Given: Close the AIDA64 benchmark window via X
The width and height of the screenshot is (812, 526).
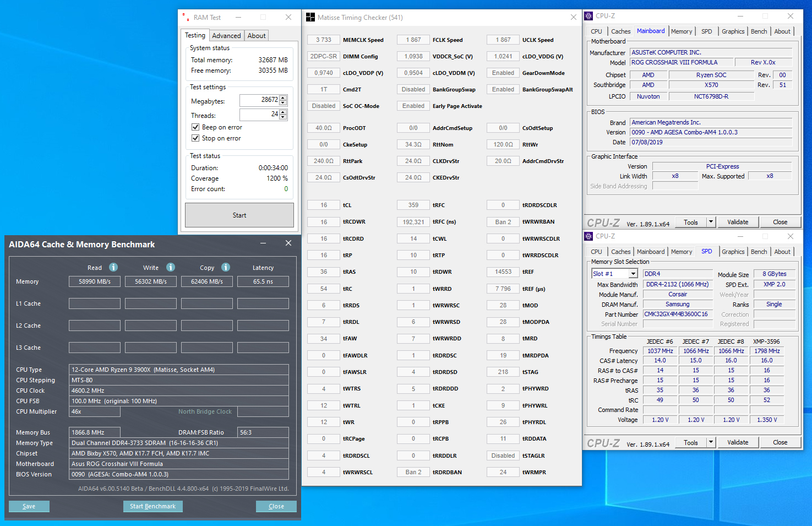Looking at the screenshot, I should tap(288, 243).
